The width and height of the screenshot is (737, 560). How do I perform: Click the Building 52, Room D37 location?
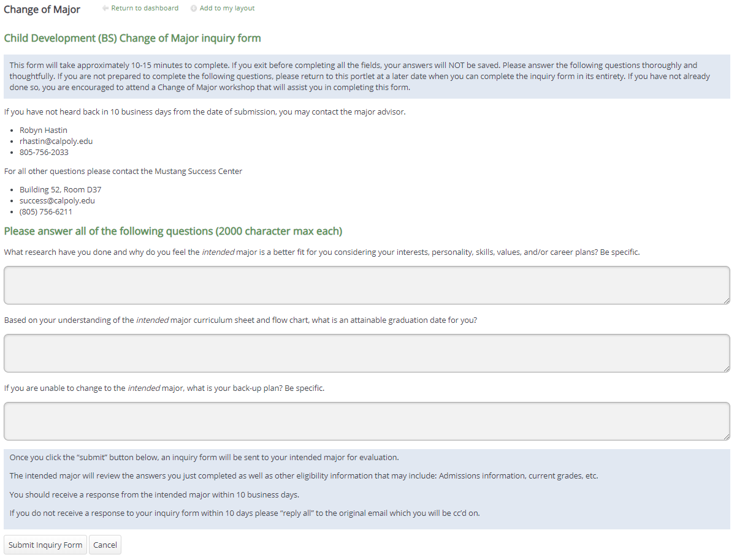[60, 190]
